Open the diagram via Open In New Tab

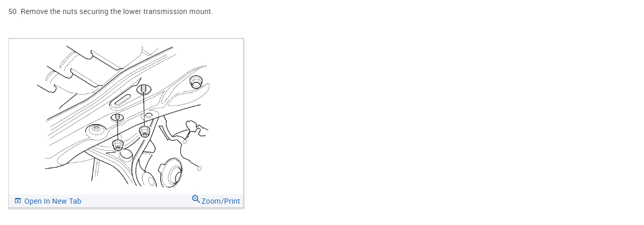coord(52,201)
